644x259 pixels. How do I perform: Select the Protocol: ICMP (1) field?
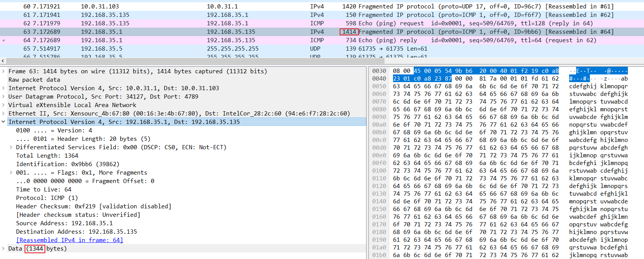[47, 198]
